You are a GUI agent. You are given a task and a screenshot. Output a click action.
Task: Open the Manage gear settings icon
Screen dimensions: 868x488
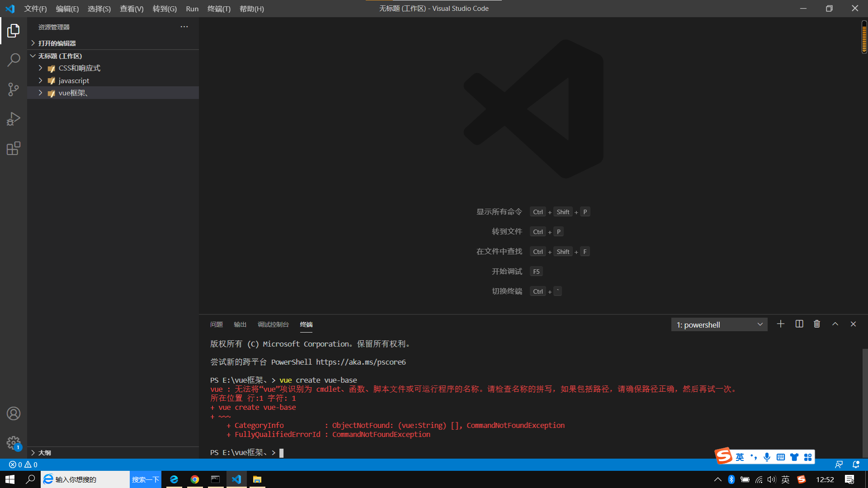pos(14,443)
